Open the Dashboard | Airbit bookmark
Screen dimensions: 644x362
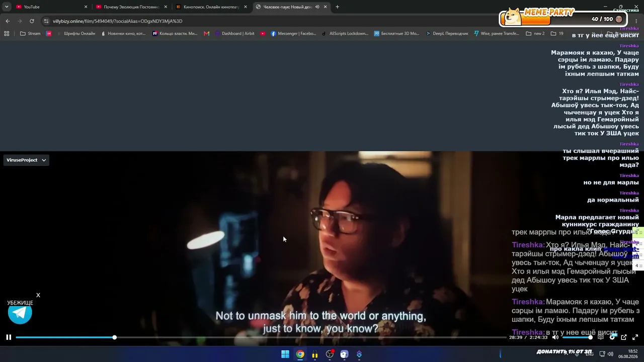(x=234, y=34)
